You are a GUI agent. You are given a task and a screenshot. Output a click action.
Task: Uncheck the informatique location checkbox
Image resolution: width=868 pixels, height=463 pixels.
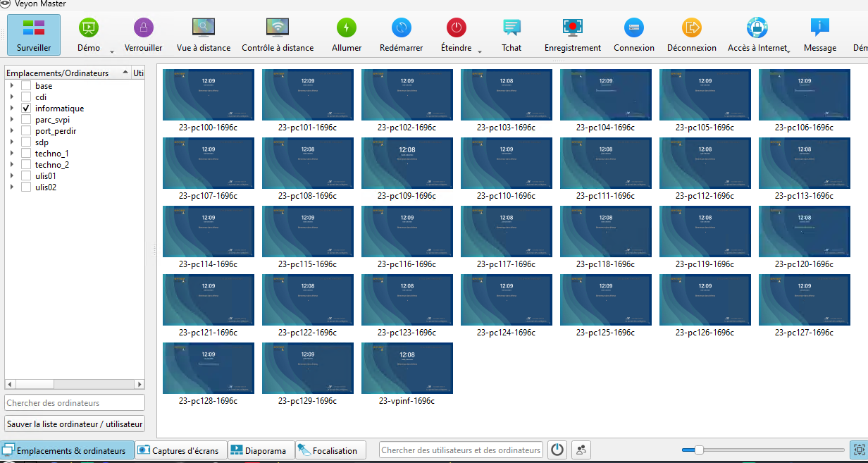[x=26, y=109]
